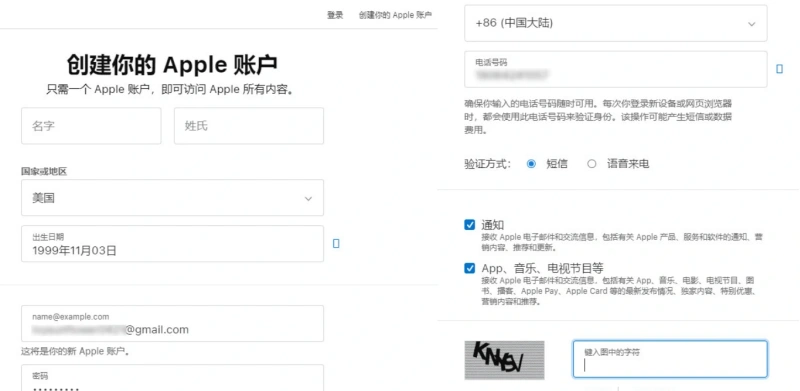The width and height of the screenshot is (800, 391).
Task: Focus the 姓氏 last name field
Action: click(x=248, y=126)
